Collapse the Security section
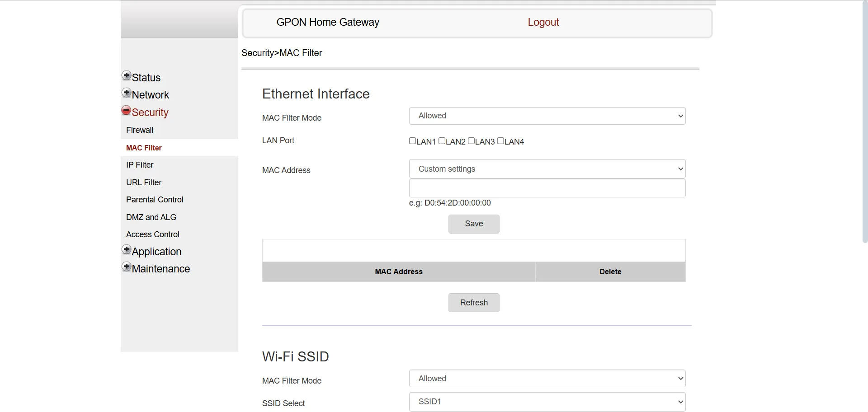868x412 pixels. coord(126,110)
